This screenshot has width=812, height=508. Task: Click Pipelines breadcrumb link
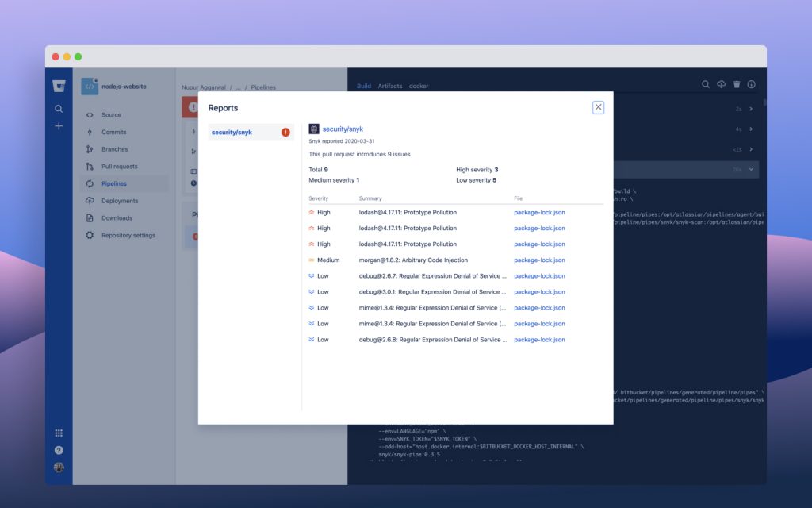[x=263, y=87]
